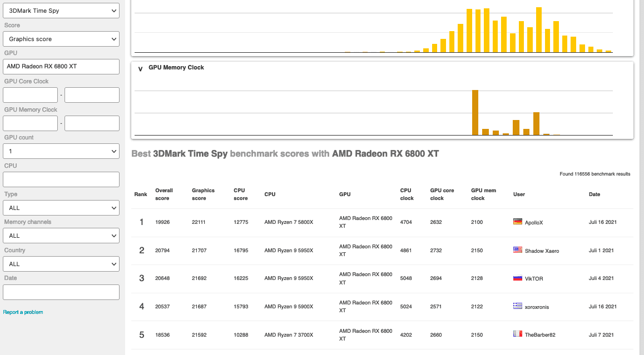Open the 3DMark Time Spy benchmark dropdown
Screen dimensions: 644x355
tap(61, 11)
